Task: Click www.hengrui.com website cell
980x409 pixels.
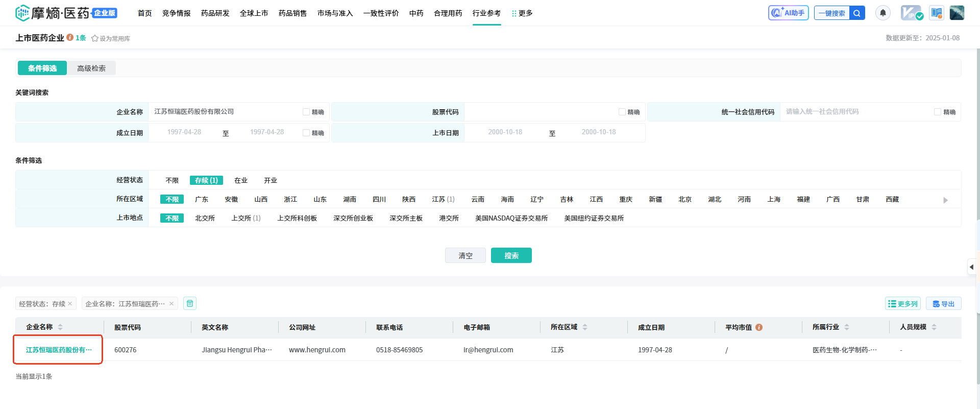Action: tap(317, 350)
